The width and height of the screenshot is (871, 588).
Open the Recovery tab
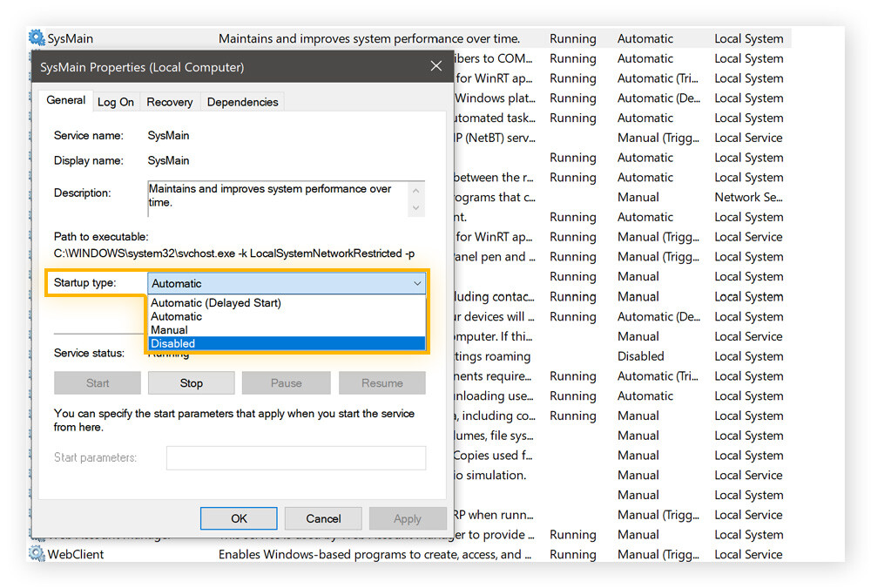[169, 101]
